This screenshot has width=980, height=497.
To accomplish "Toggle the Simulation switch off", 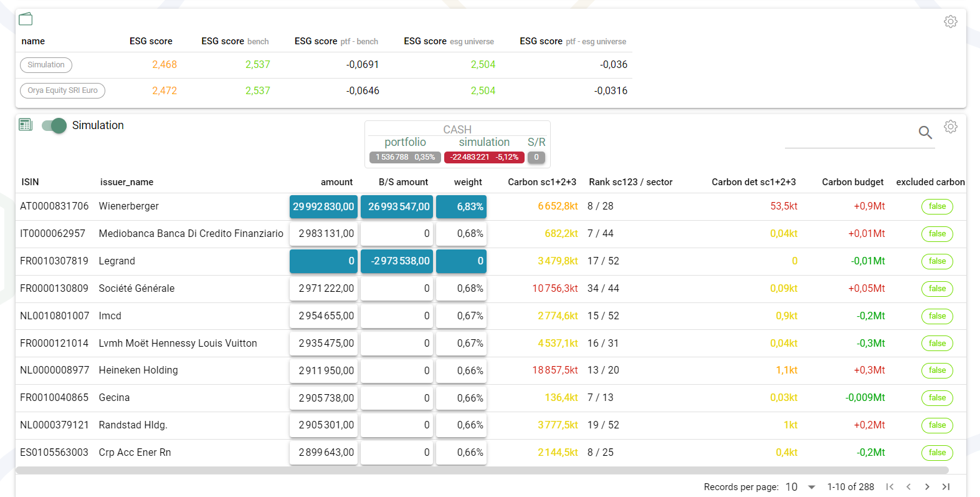I will click(54, 125).
